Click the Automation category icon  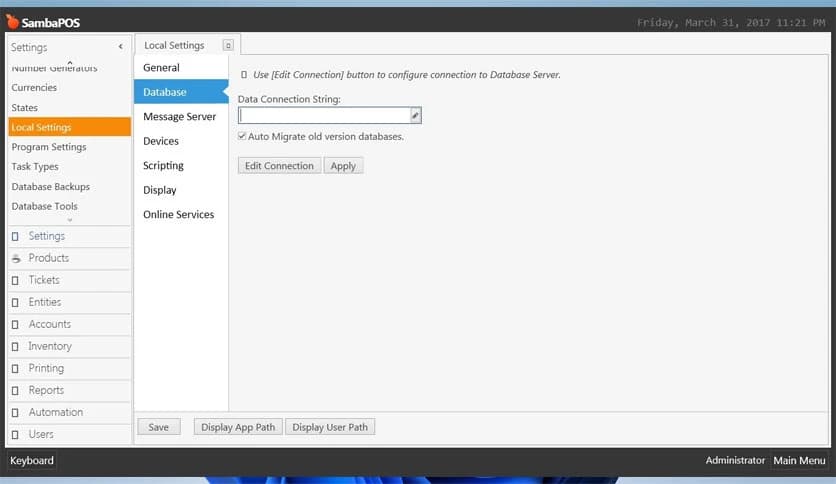click(15, 413)
